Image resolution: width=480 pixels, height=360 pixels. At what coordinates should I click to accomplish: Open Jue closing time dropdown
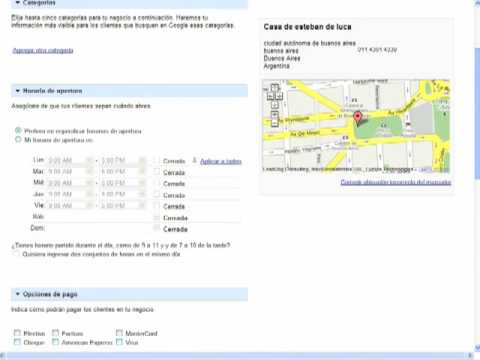pyautogui.click(x=123, y=194)
